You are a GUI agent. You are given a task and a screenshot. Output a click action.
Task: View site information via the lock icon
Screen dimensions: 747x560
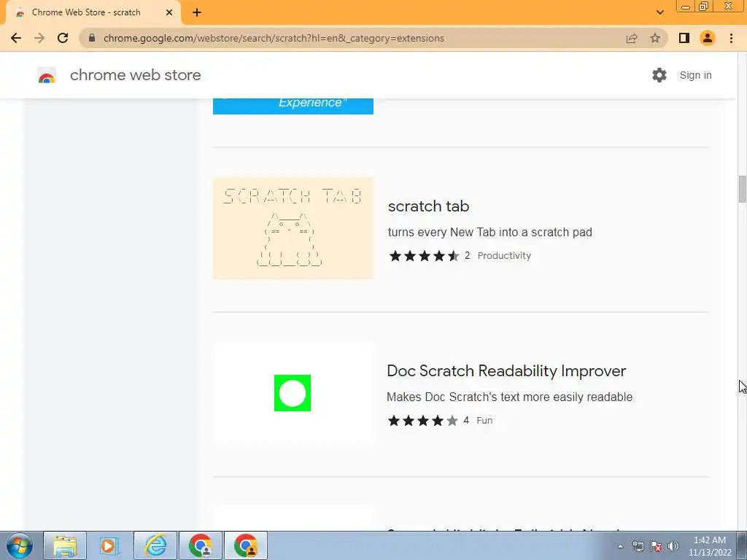(92, 38)
